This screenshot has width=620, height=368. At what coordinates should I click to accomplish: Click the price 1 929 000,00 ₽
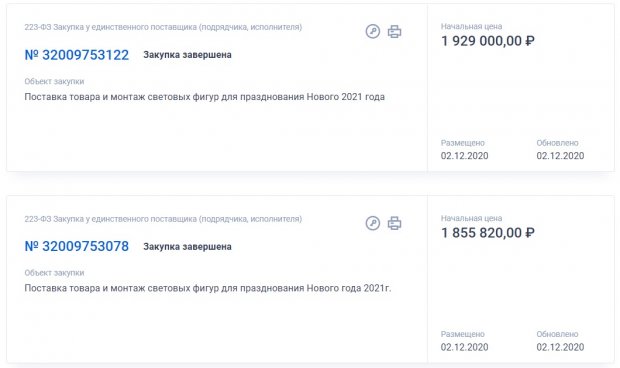coord(488,41)
